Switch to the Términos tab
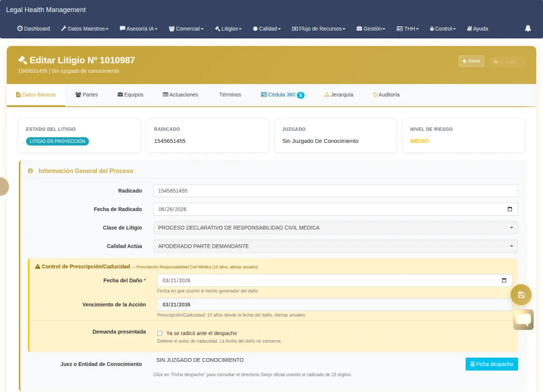 click(x=230, y=95)
